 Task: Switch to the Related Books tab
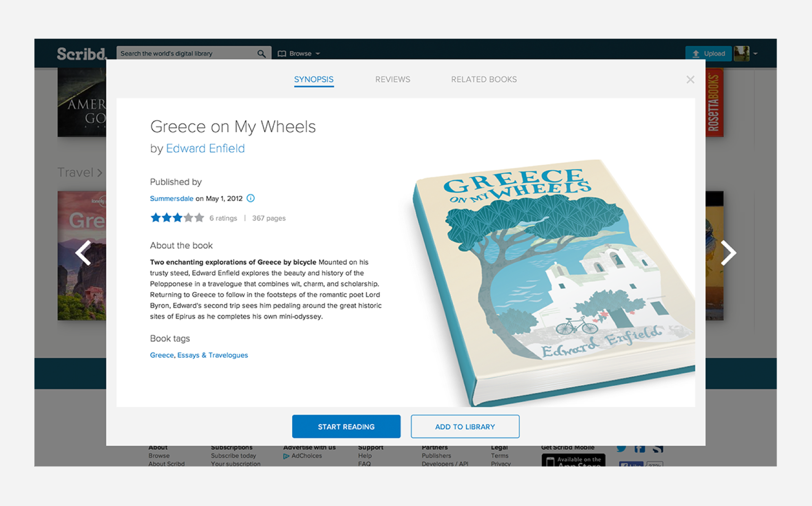(484, 79)
